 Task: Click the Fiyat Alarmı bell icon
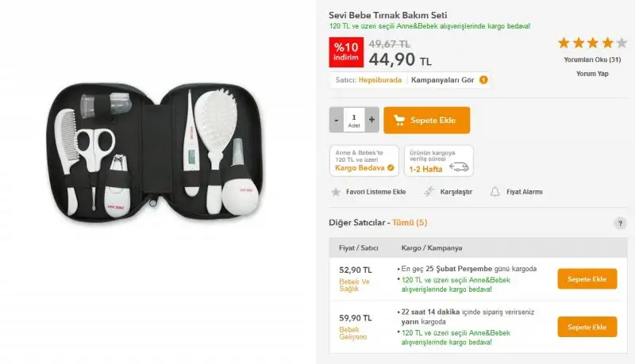495,192
